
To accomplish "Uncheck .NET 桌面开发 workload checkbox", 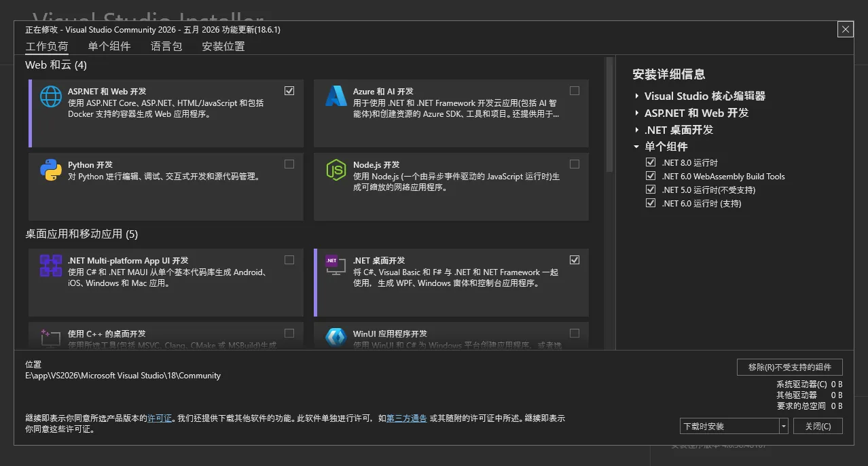I will click(575, 259).
